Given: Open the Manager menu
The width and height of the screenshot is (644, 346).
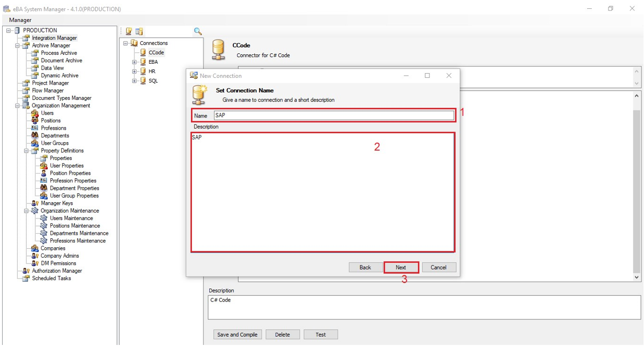Looking at the screenshot, I should [20, 20].
